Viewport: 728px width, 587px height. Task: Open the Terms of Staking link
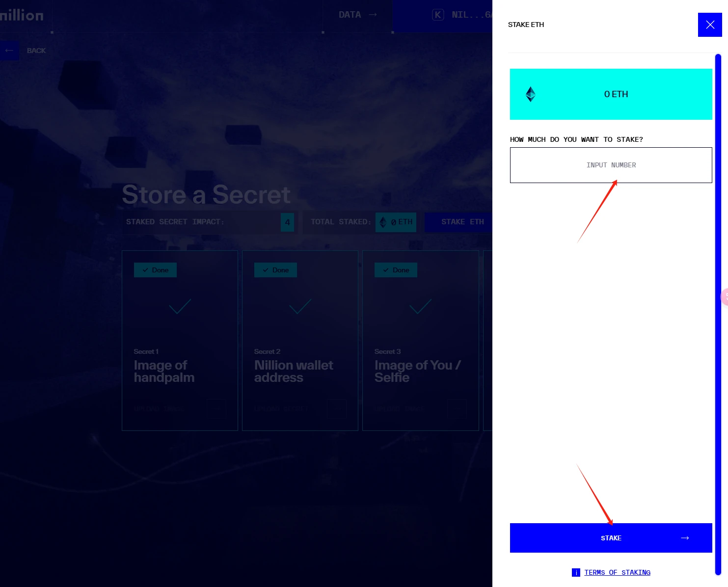617,572
